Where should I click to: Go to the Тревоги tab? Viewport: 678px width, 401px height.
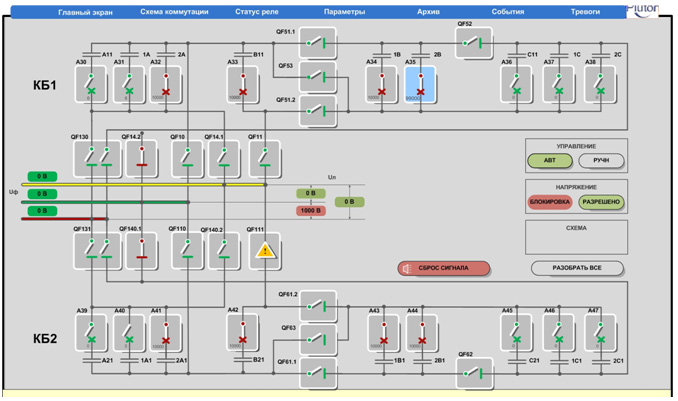coord(584,12)
